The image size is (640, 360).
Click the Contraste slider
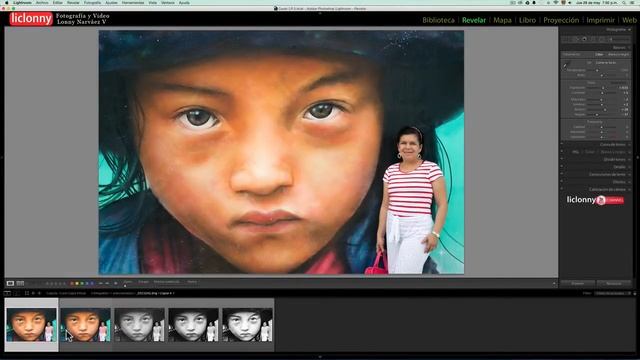coord(602,93)
